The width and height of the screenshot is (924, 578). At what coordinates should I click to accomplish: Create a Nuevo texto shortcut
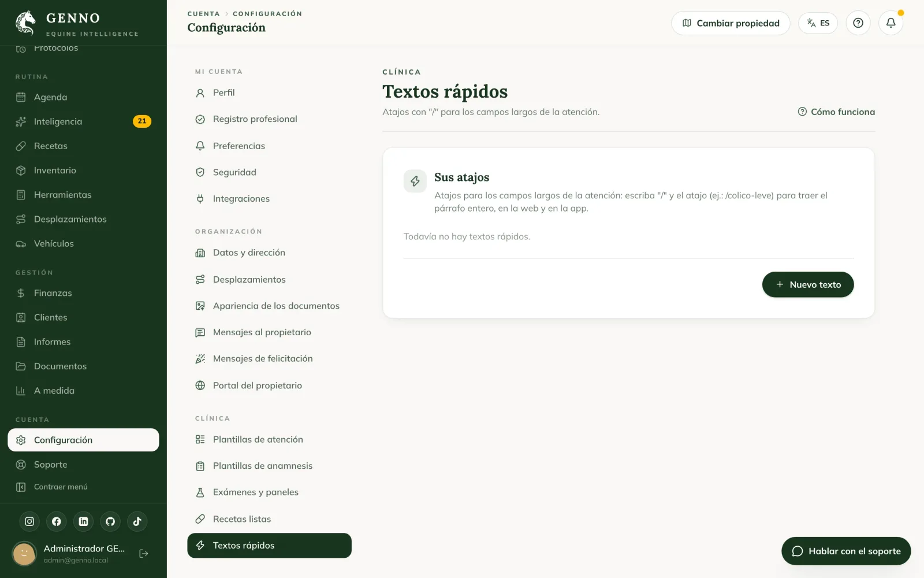pos(808,284)
